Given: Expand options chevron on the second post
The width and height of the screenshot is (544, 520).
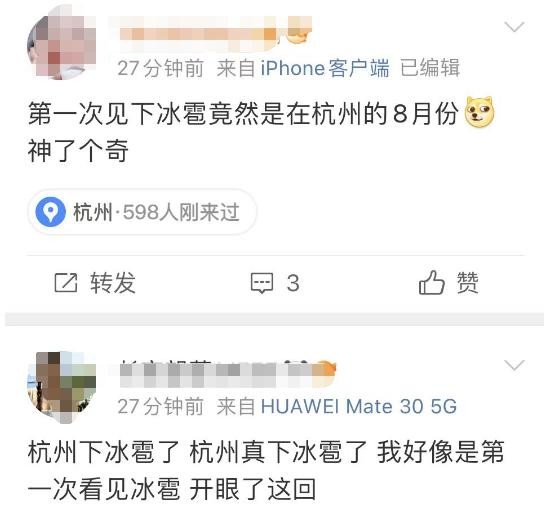Looking at the screenshot, I should [x=514, y=365].
